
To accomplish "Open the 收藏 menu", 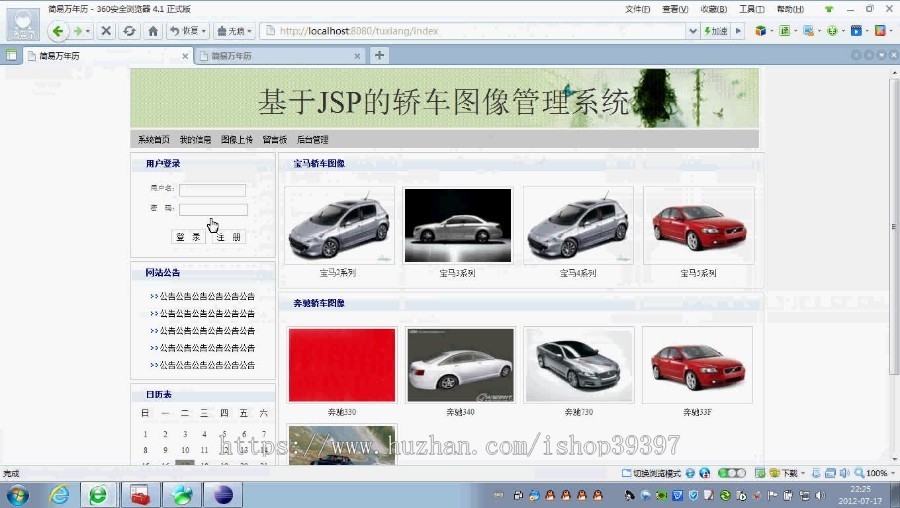I will click(713, 9).
